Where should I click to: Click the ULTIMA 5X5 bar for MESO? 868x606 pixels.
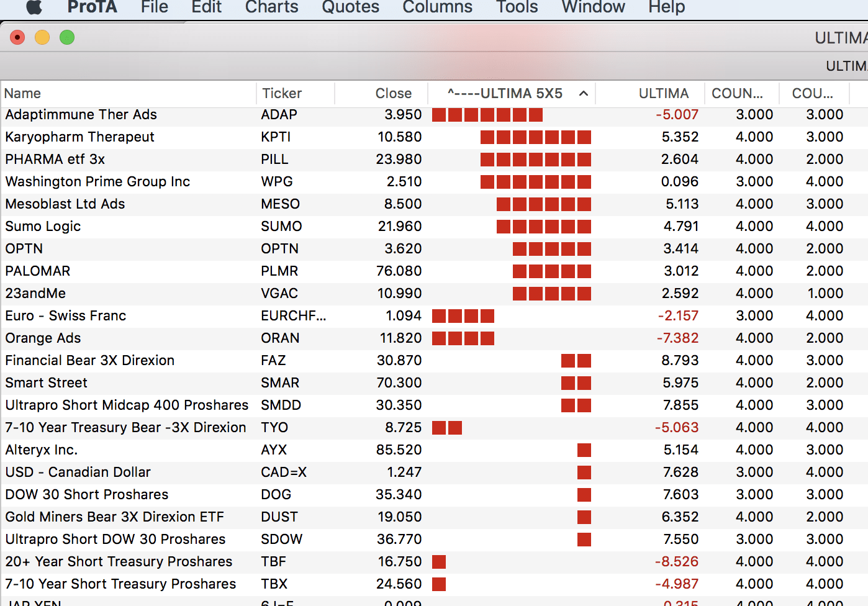(x=544, y=204)
